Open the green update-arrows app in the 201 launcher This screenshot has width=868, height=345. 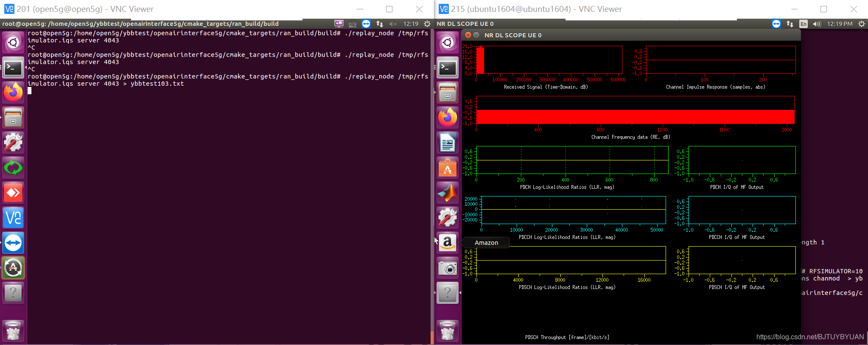click(13, 168)
